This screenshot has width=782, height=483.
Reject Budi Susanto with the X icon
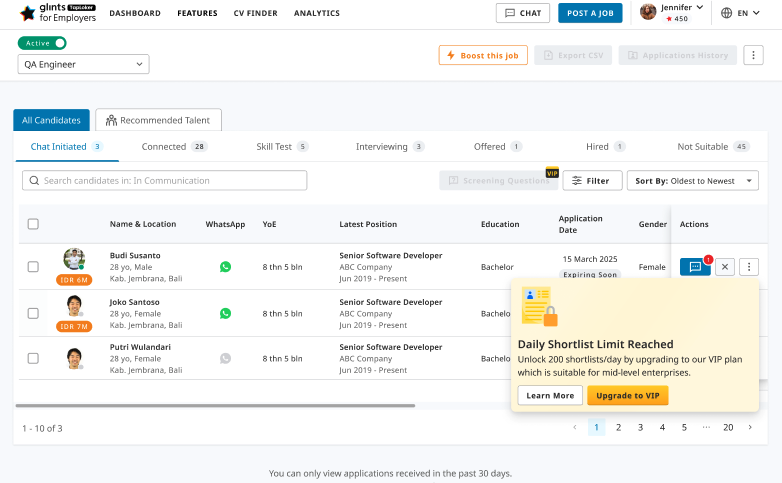(725, 267)
